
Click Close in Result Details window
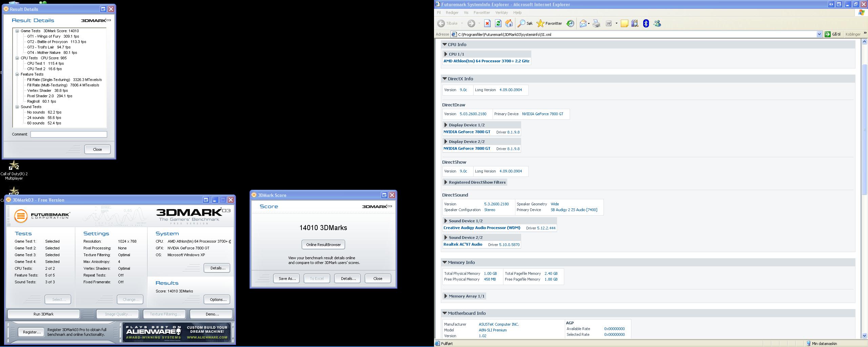[x=97, y=149]
